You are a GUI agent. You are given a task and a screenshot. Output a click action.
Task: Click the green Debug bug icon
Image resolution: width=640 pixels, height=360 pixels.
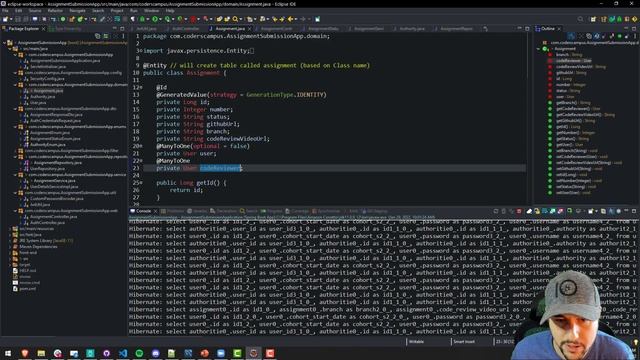pos(142,19)
